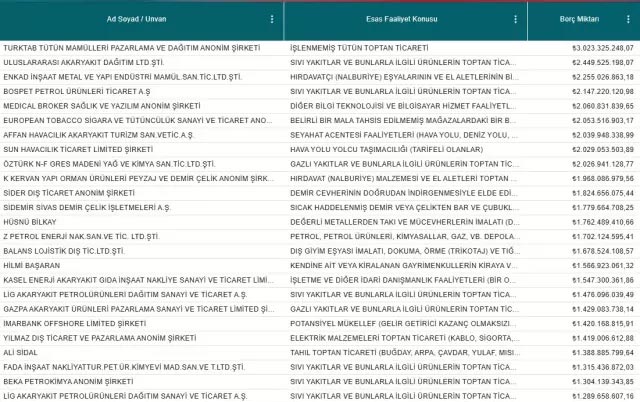
Task: Open Ad Soyad / Unvan column options menu
Action: (x=272, y=19)
